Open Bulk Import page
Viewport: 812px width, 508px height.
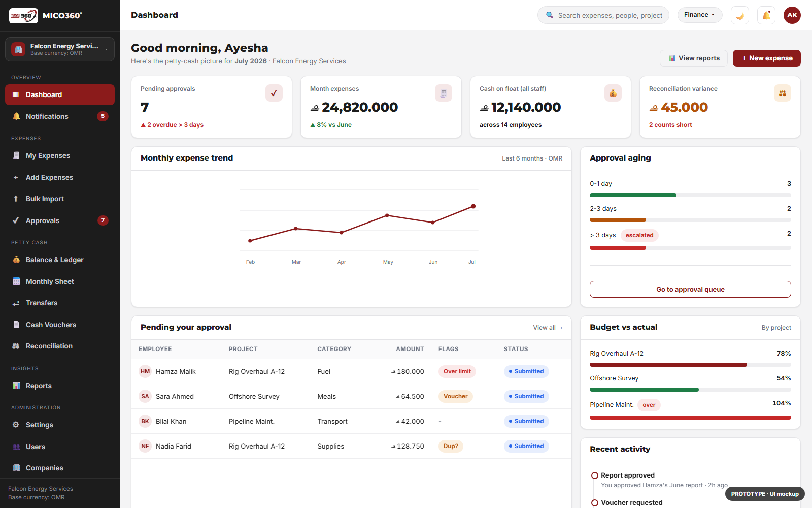60,199
